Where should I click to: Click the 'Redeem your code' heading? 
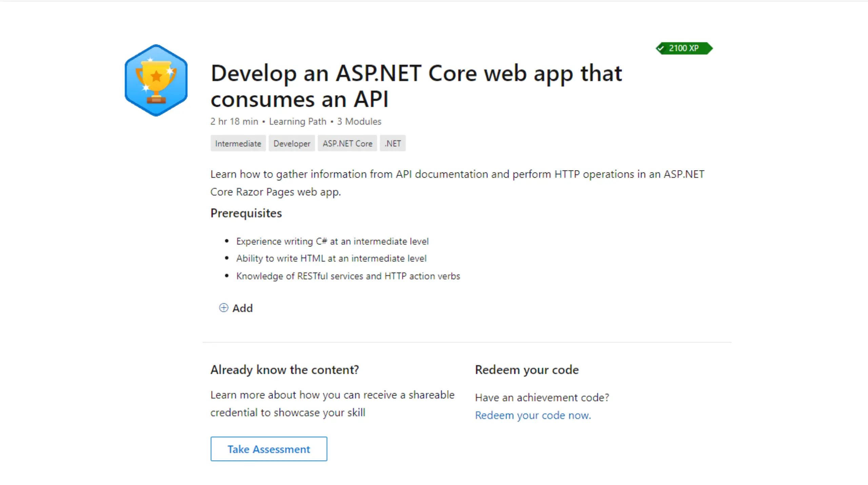527,370
